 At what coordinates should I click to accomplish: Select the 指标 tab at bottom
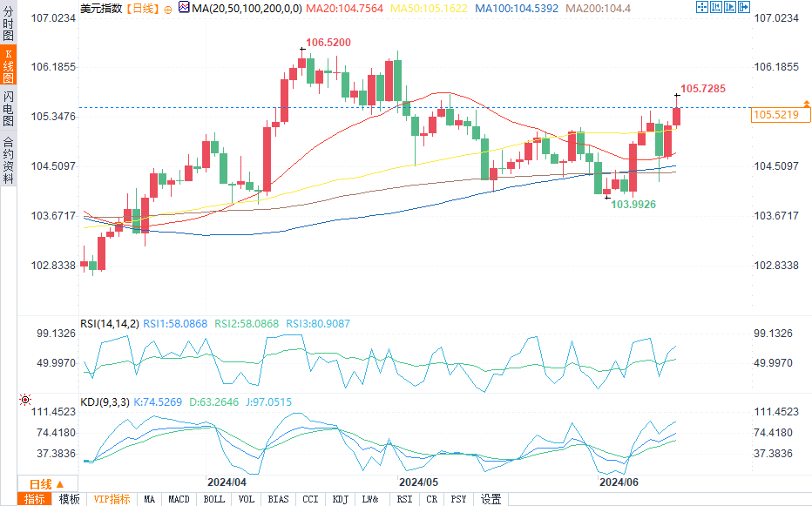(x=35, y=499)
